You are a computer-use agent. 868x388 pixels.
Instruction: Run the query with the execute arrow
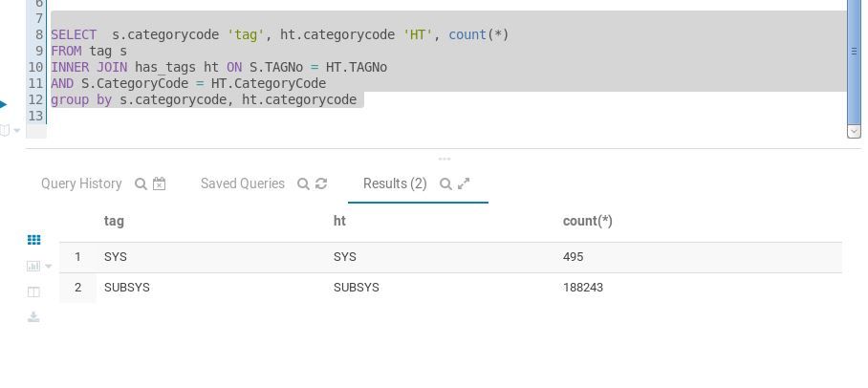tap(3, 104)
